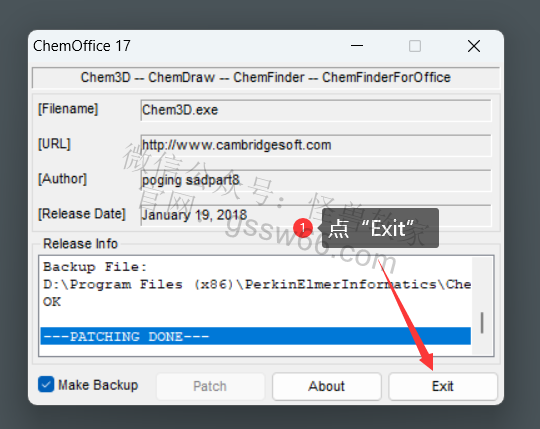Screen dimensions: 540x429
Task: Click the grayed-out Patch button
Action: coord(210,386)
